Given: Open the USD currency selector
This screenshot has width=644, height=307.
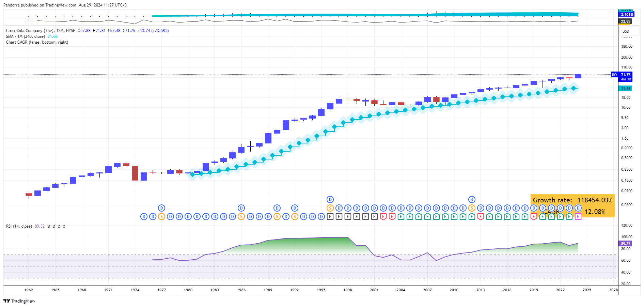Looking at the screenshot, I should pyautogui.click(x=629, y=31).
